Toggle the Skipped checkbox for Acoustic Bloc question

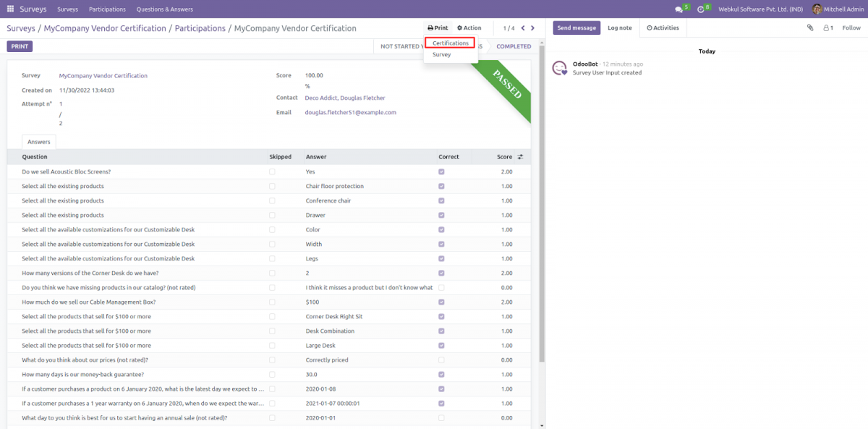point(271,171)
